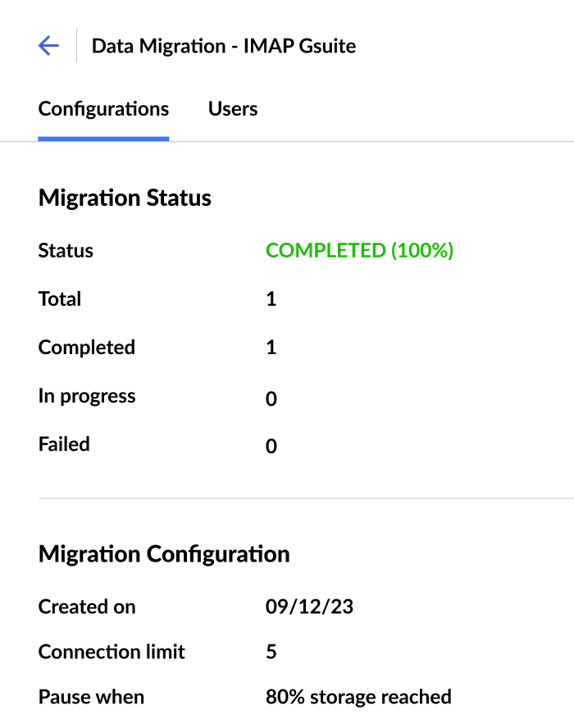Viewport: 574px width, 728px height.
Task: Click the Total count value 1
Action: coord(271,299)
